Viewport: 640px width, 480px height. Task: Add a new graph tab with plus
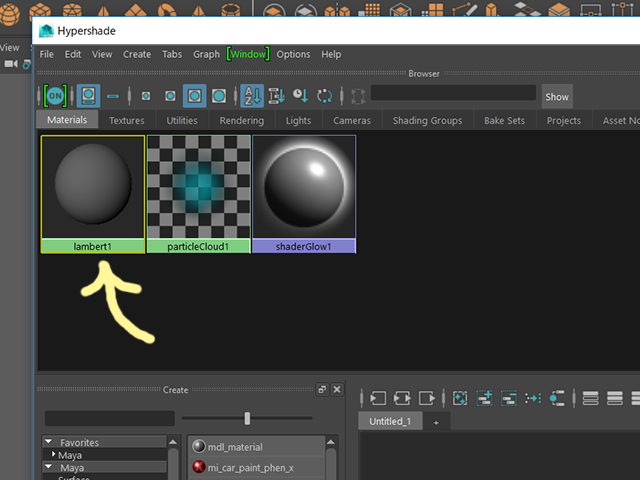436,422
